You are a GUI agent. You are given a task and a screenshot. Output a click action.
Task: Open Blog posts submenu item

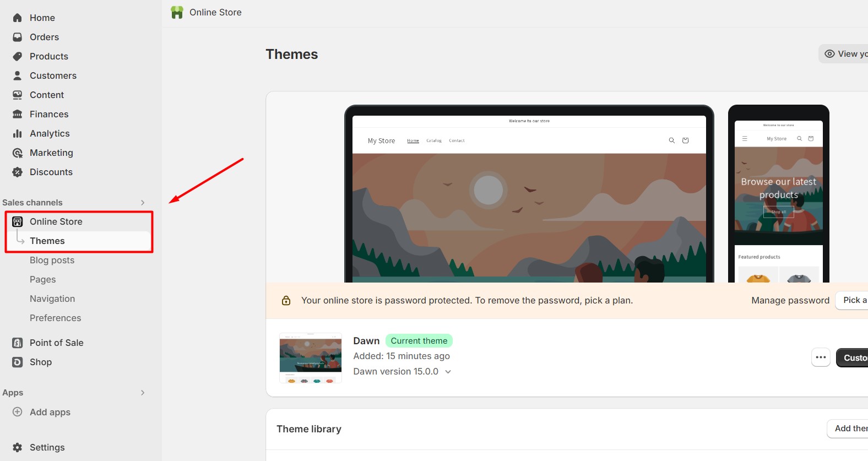pos(52,260)
